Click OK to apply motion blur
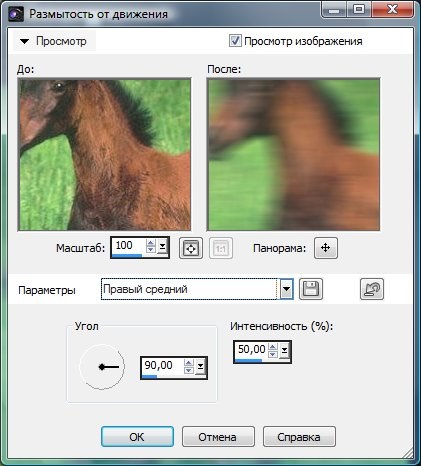This screenshot has width=421, height=466. pyautogui.click(x=137, y=437)
